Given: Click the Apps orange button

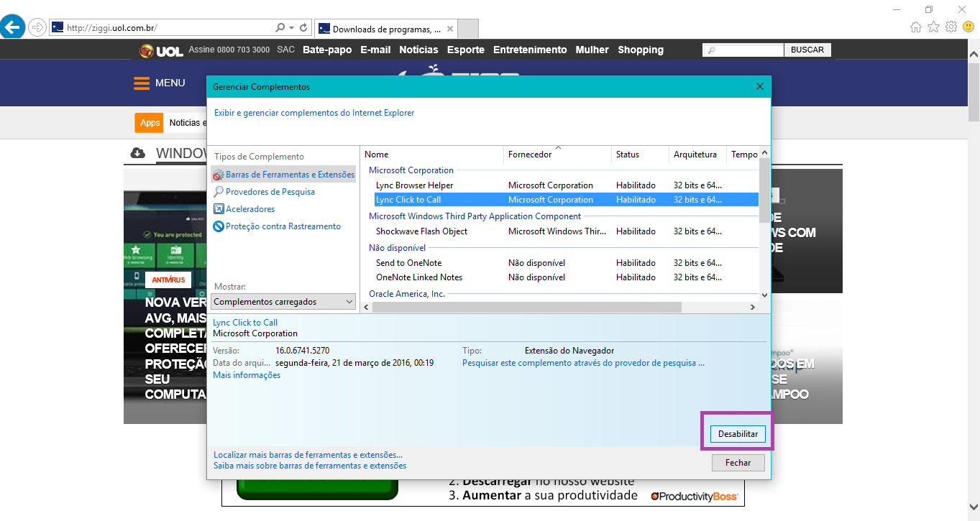Looking at the screenshot, I should [x=150, y=123].
